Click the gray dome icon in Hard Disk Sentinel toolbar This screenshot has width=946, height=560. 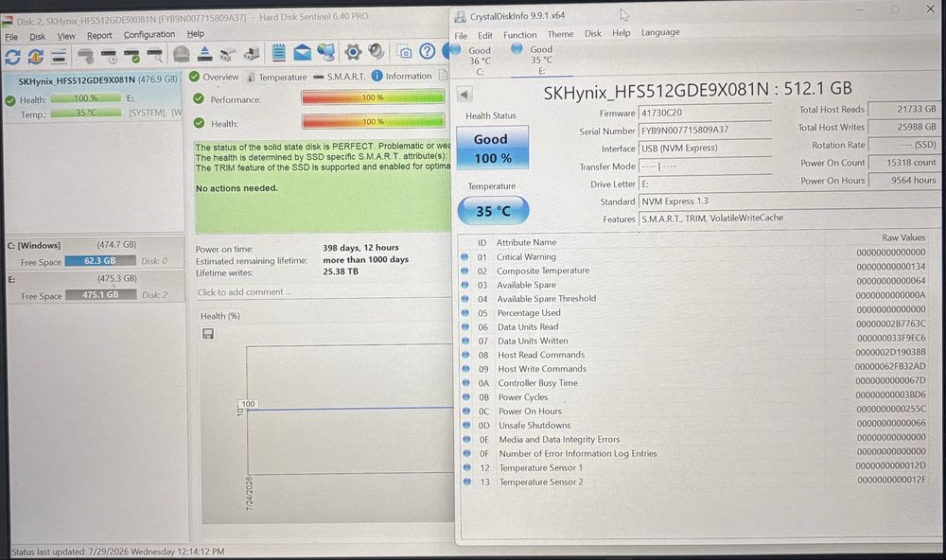[181, 54]
